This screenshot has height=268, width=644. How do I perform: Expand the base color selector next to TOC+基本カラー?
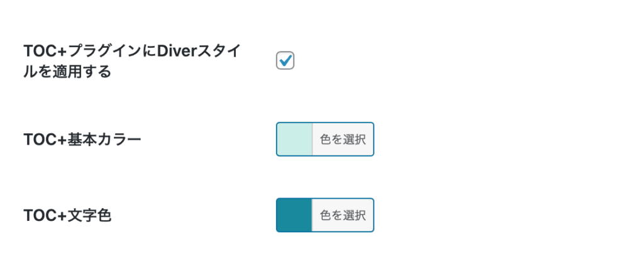point(343,139)
